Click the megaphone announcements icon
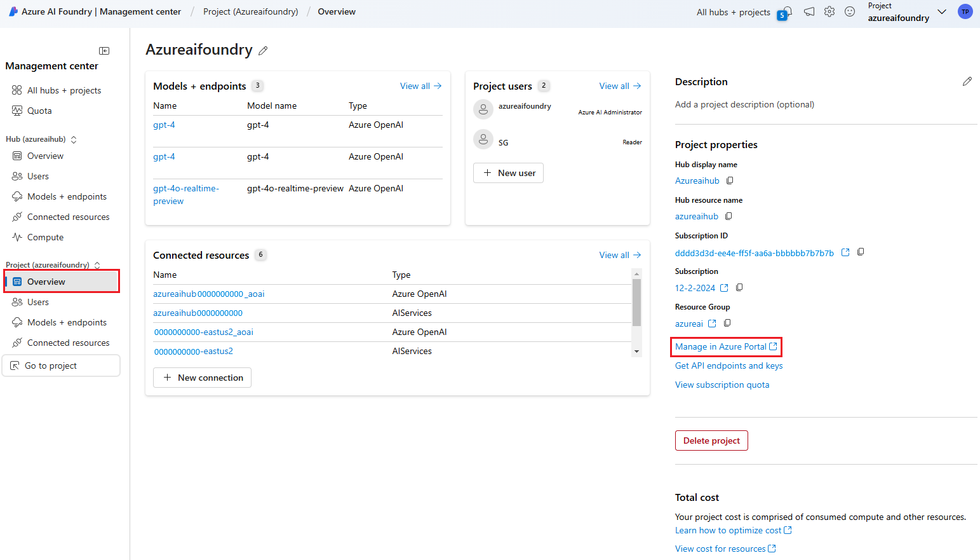 coord(809,11)
